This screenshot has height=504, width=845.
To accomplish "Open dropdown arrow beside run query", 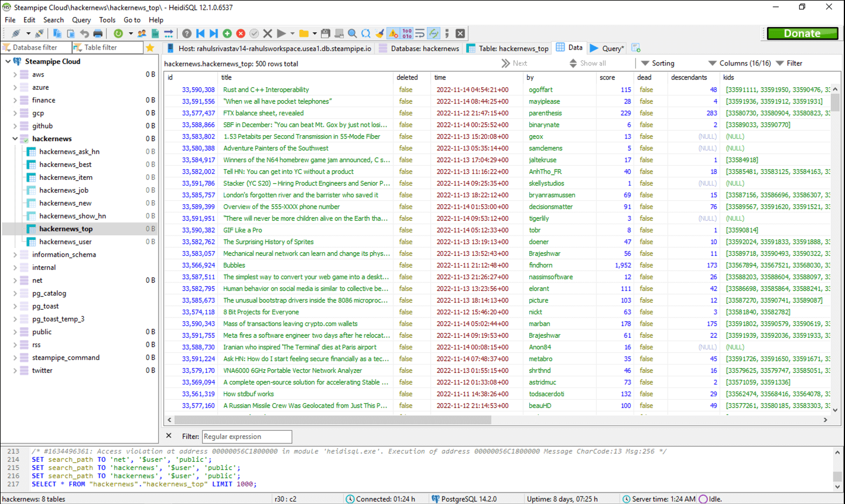I will [292, 33].
